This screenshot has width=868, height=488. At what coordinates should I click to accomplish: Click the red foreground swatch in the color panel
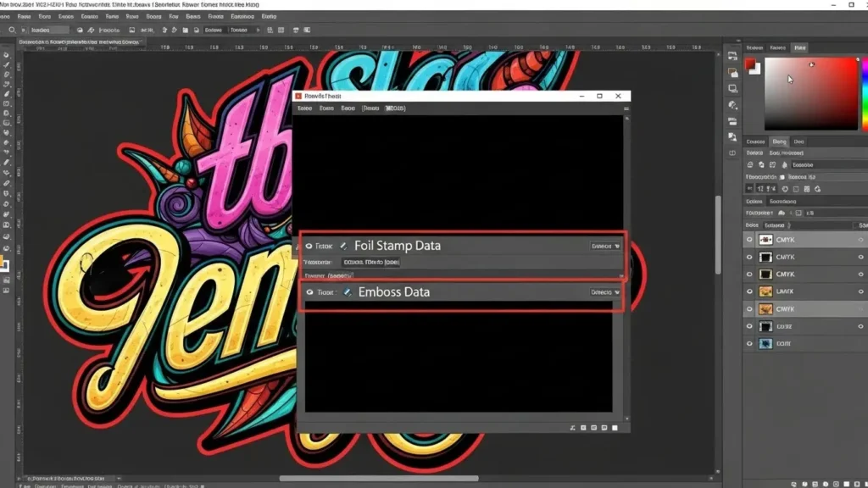pos(750,64)
